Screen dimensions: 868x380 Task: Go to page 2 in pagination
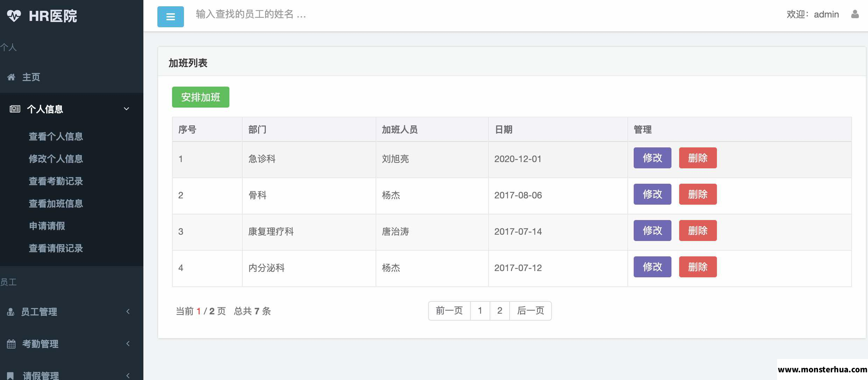tap(500, 310)
